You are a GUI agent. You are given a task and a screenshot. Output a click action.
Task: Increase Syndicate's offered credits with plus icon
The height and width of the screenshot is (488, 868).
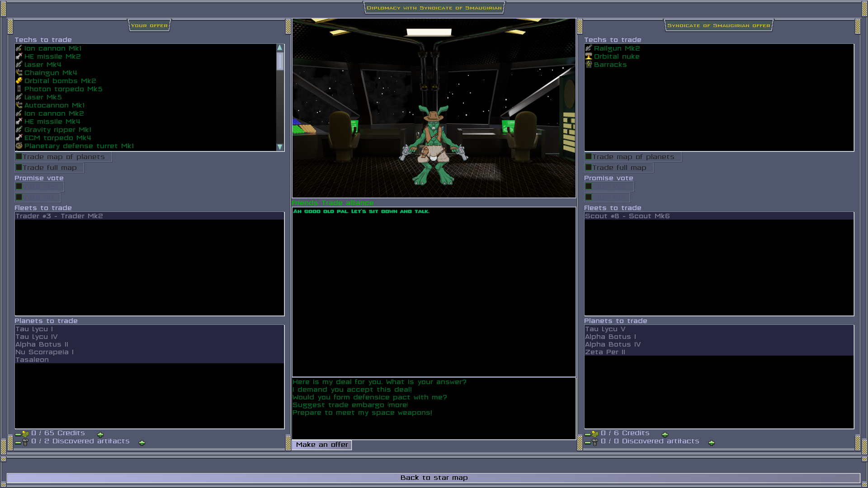point(665,434)
